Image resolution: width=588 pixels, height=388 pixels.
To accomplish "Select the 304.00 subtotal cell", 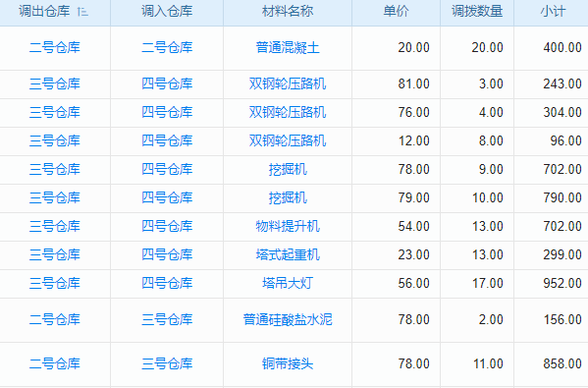I will coord(562,112).
